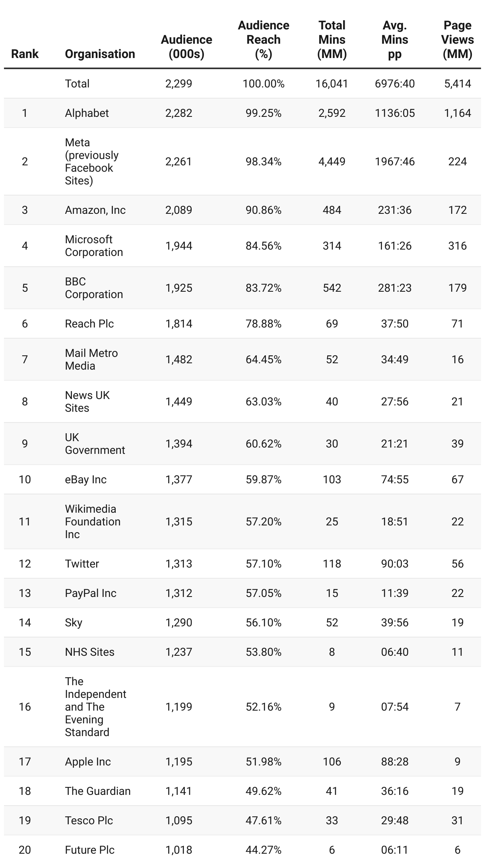Click the Total Mins (MM) header

[x=332, y=39]
